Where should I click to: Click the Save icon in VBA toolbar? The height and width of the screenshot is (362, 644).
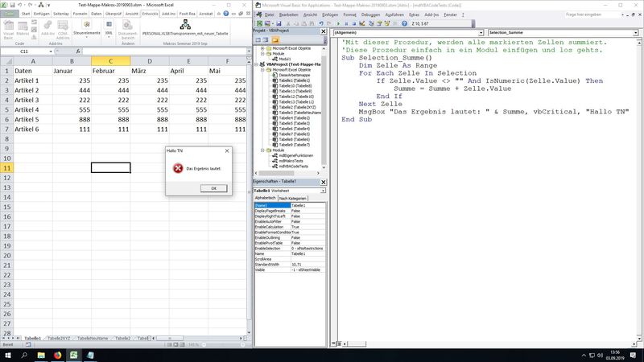click(279, 23)
